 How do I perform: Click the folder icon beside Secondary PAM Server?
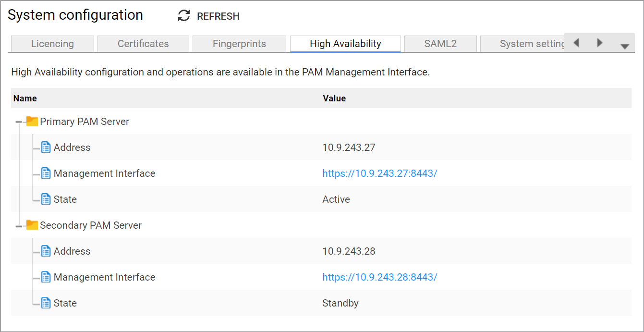tap(31, 225)
